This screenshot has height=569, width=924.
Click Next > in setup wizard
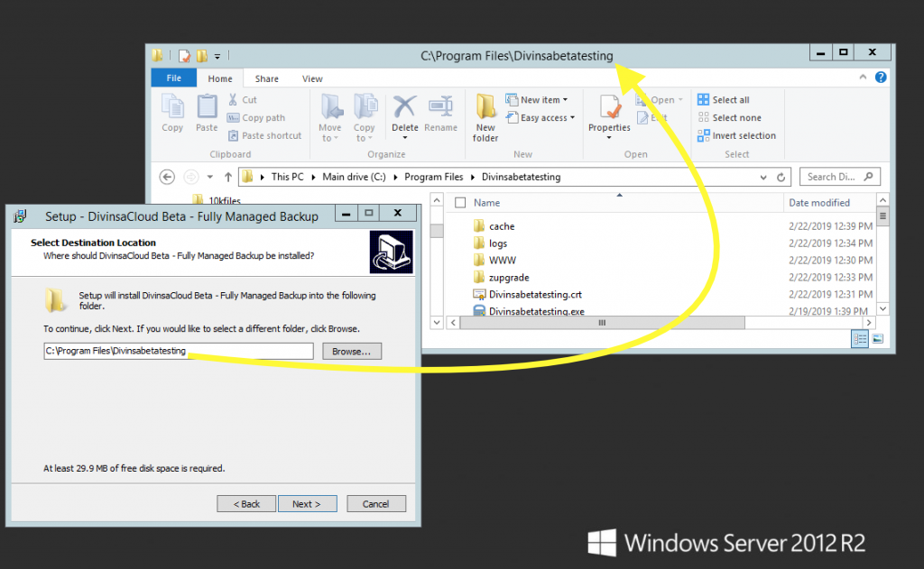point(307,503)
